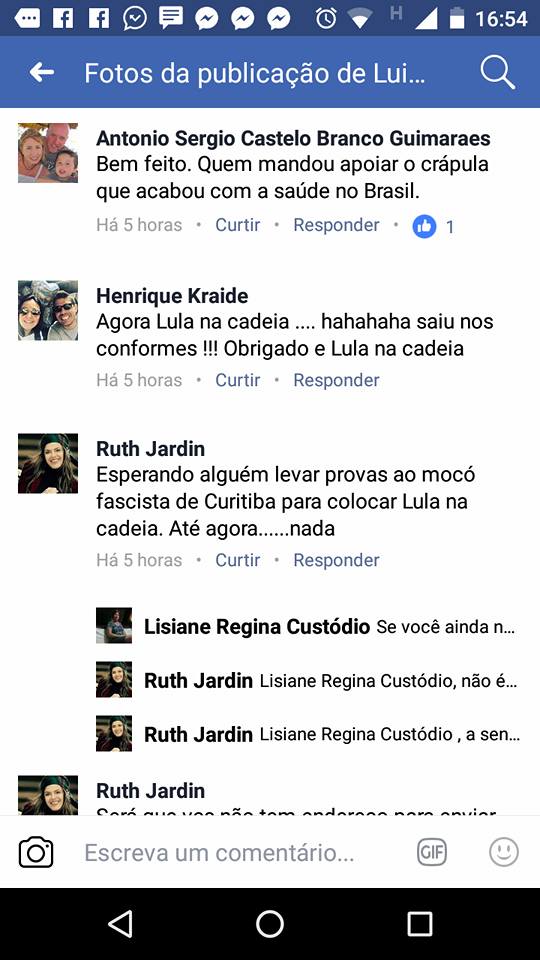
Task: Tap the 'Escreva um comentário' field
Action: coord(219,852)
